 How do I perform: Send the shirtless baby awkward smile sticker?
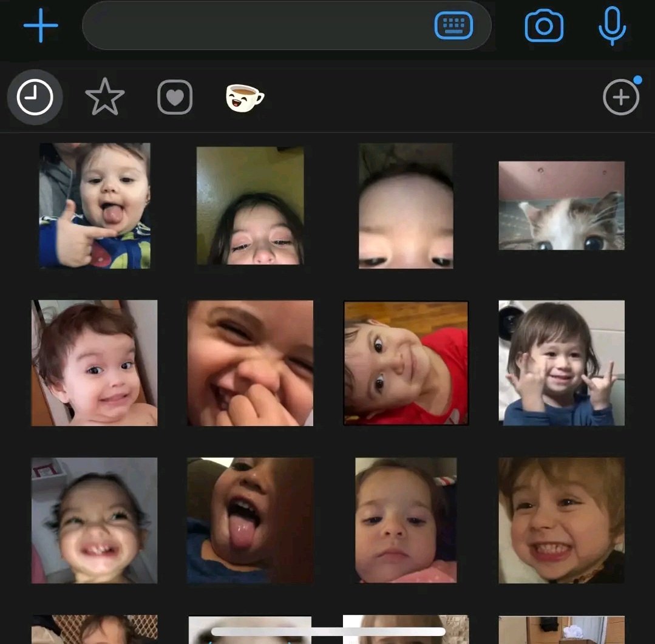95,363
